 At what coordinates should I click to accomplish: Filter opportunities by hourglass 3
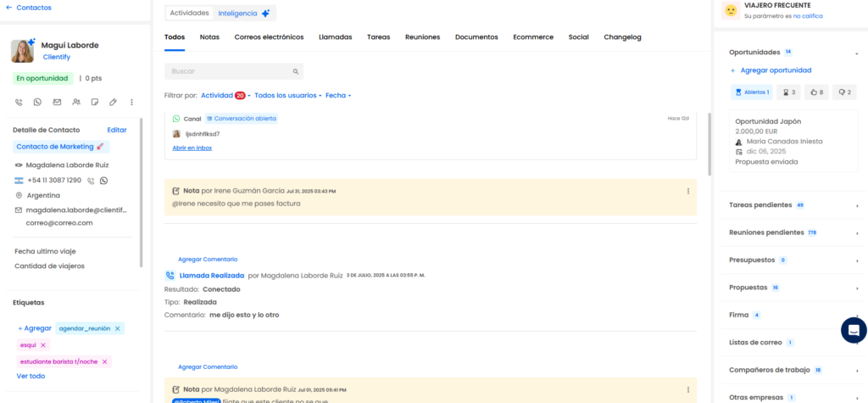(x=789, y=92)
